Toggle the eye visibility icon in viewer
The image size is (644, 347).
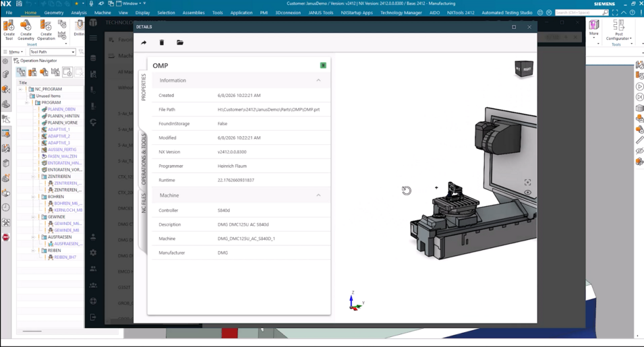coord(528,193)
